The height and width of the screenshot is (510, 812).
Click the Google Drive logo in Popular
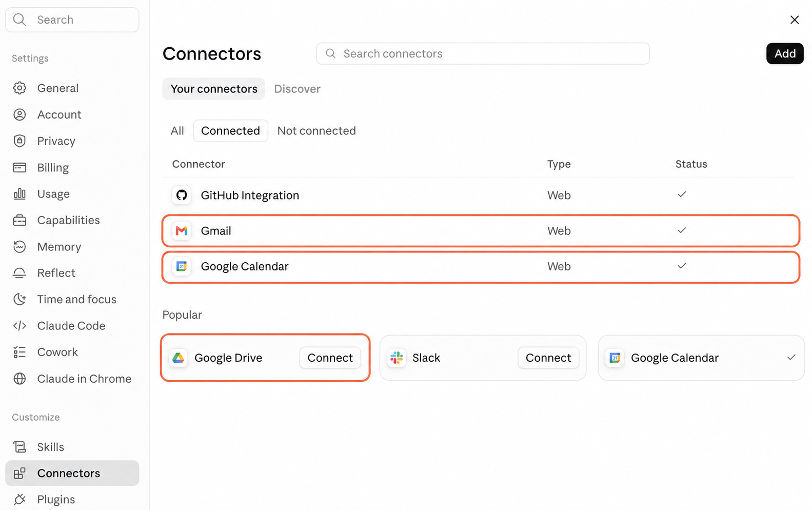[x=178, y=358]
